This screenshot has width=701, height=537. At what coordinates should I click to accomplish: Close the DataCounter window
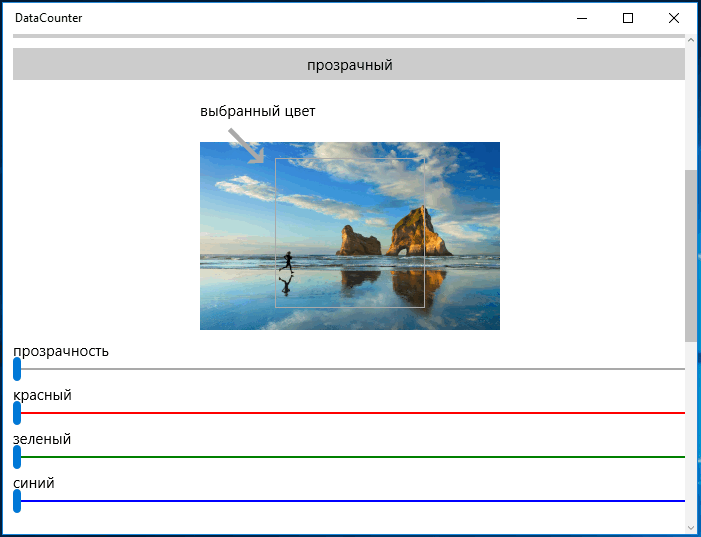coord(674,18)
